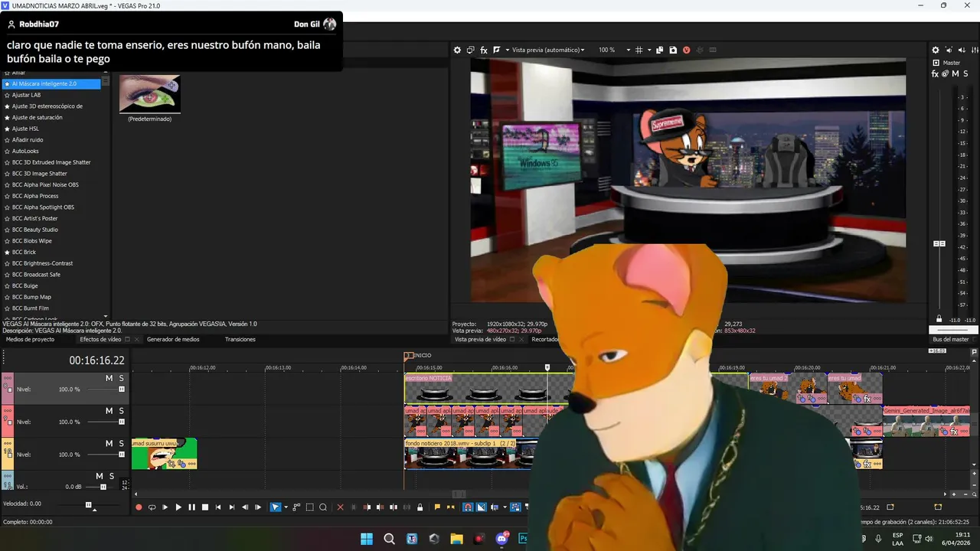The height and width of the screenshot is (551, 980).
Task: Insert a marker with the yellow flag icon
Action: click(x=437, y=507)
